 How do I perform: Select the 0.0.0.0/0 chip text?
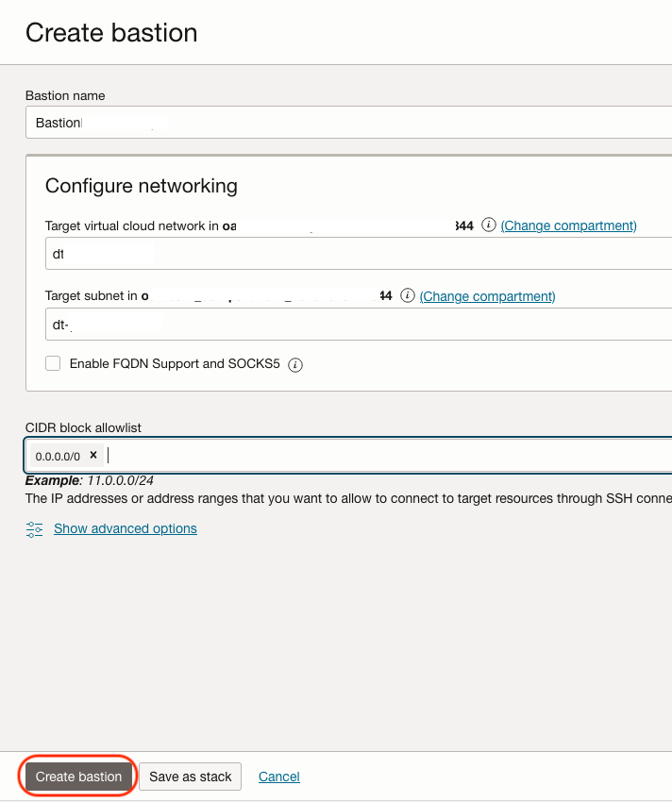58,456
